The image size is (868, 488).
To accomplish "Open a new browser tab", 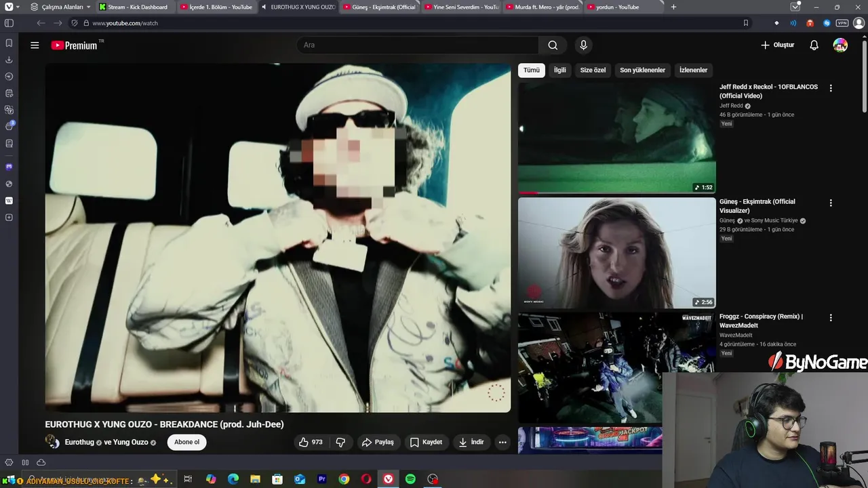I will pos(673,7).
